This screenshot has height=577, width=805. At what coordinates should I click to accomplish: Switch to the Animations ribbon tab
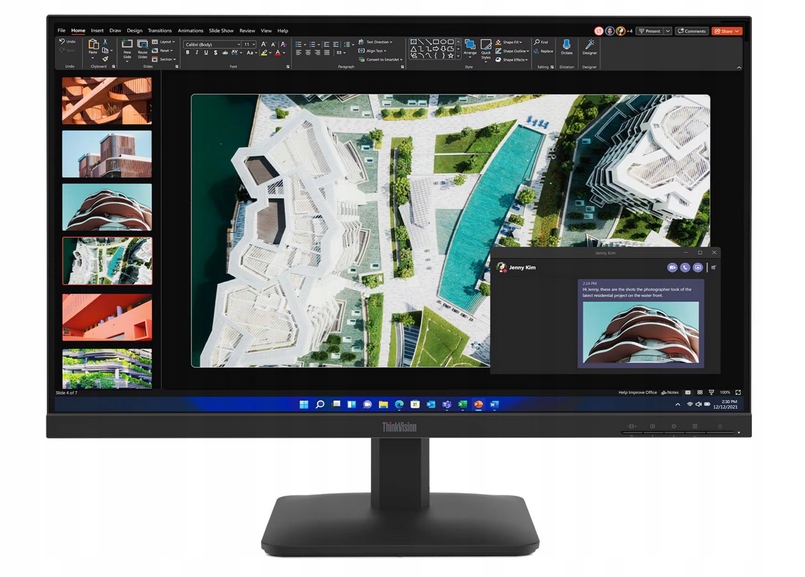[190, 30]
